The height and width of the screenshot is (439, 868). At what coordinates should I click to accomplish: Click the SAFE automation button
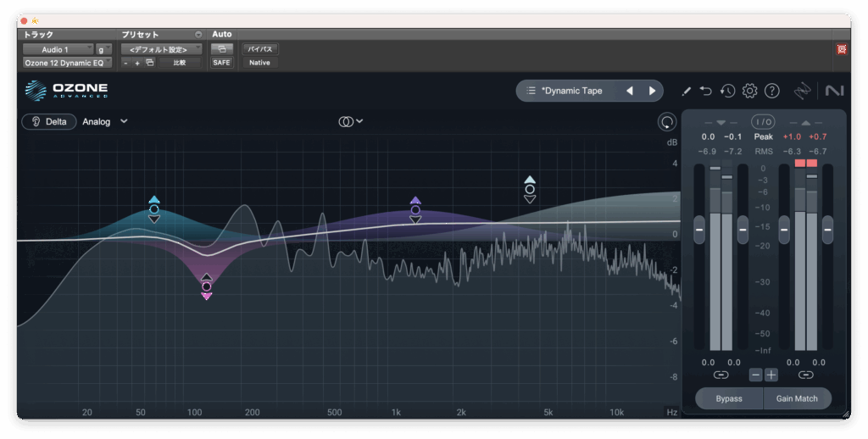coord(221,63)
